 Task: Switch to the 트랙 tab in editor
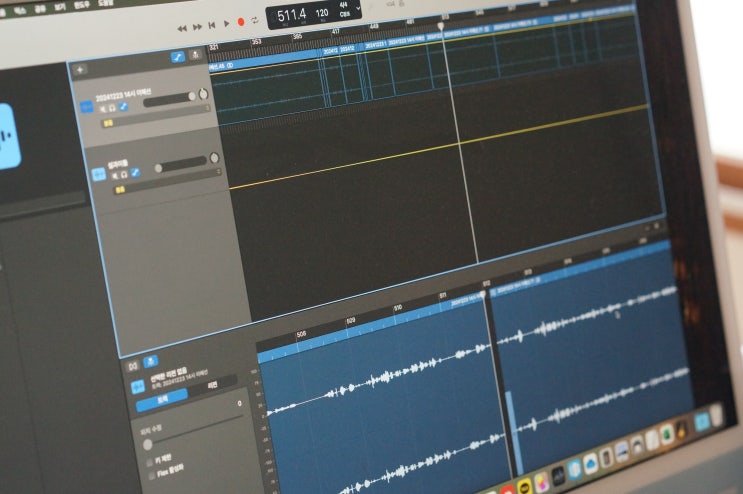pyautogui.click(x=162, y=402)
